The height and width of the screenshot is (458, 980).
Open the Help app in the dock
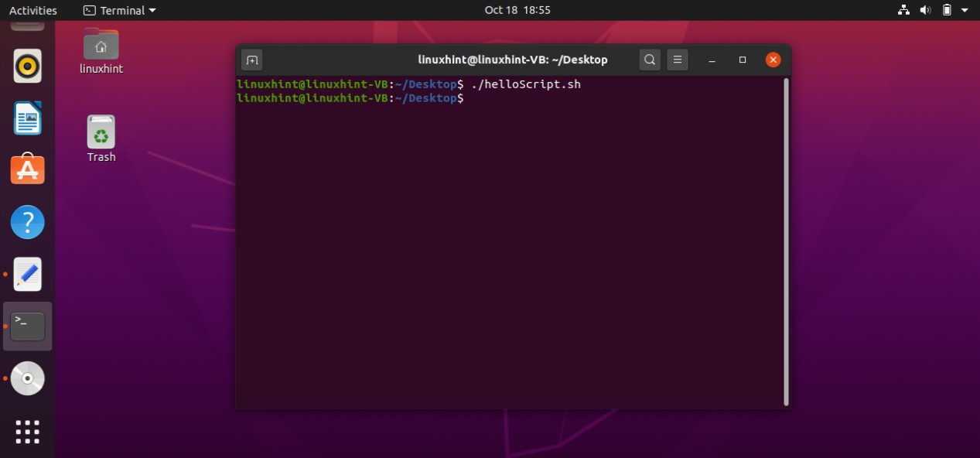28,222
